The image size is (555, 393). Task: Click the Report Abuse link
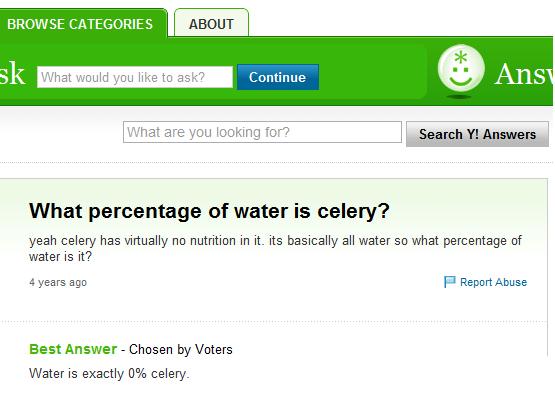[493, 282]
